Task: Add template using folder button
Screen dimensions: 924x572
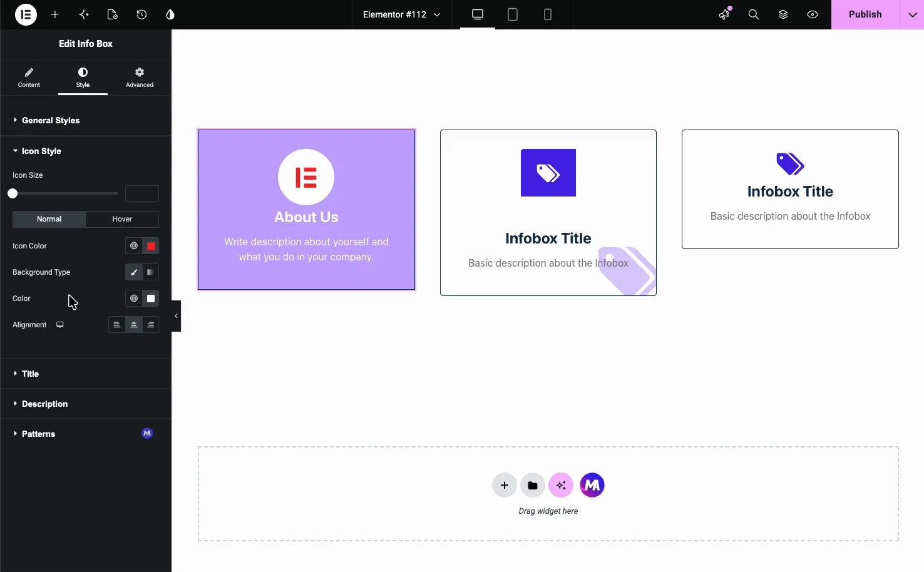Action: [533, 485]
